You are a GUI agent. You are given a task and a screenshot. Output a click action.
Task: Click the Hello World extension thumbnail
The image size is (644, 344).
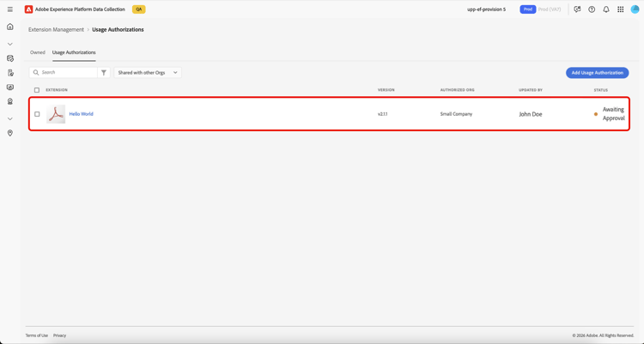pos(56,114)
